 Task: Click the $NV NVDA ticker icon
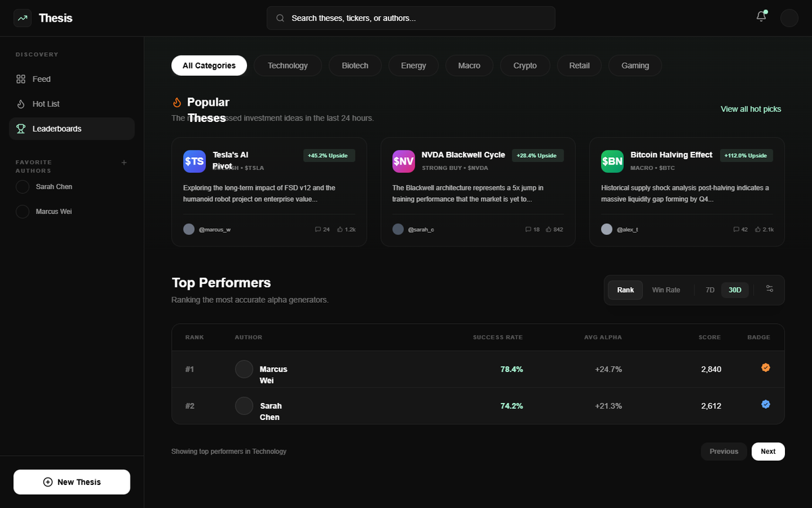coord(403,161)
